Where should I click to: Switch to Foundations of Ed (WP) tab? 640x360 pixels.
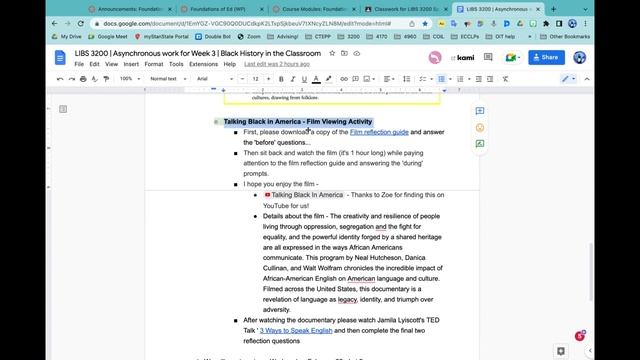222,9
